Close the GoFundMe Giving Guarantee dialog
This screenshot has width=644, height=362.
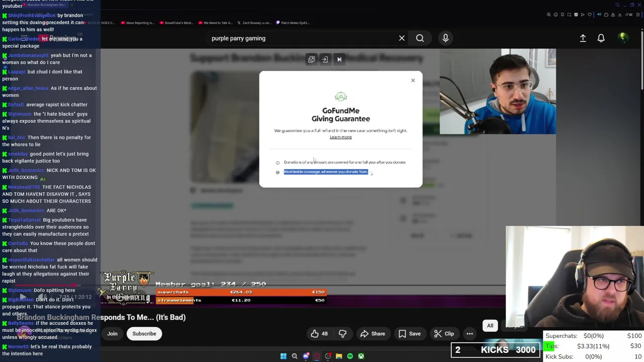pos(413,80)
